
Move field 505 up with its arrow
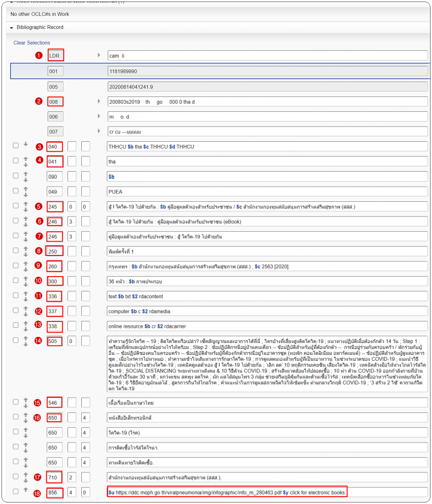pyautogui.click(x=26, y=338)
